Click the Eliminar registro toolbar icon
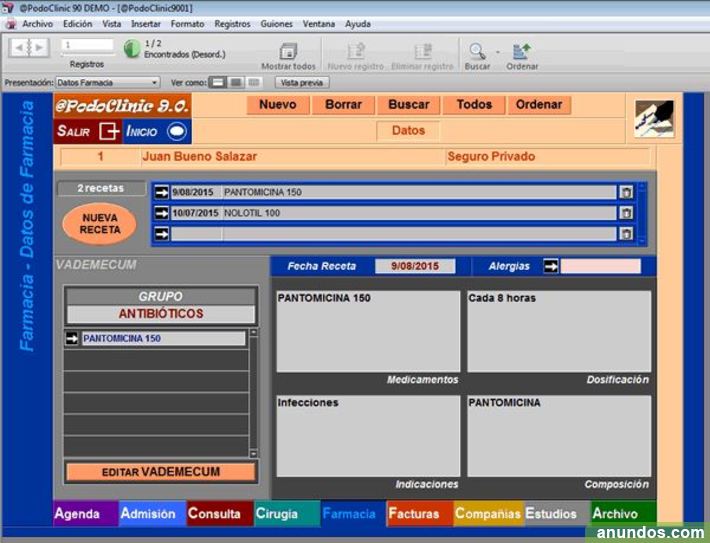Image resolution: width=710 pixels, height=543 pixels. (423, 51)
